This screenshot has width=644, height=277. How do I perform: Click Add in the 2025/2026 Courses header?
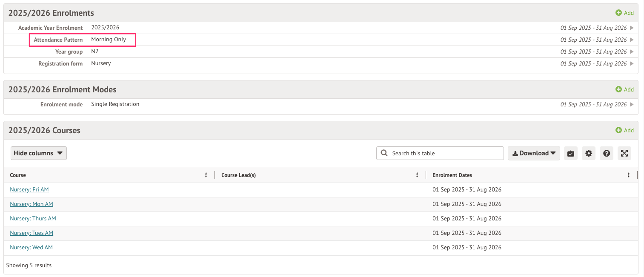624,130
